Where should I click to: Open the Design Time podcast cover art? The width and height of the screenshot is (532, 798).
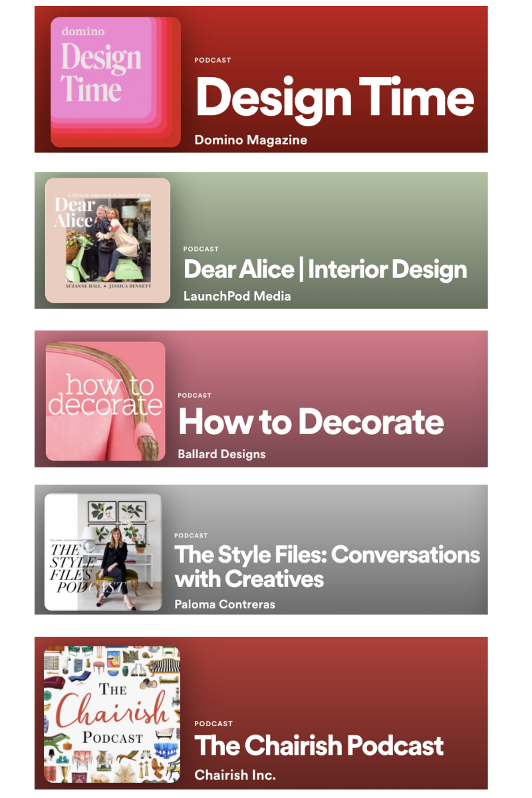116,82
